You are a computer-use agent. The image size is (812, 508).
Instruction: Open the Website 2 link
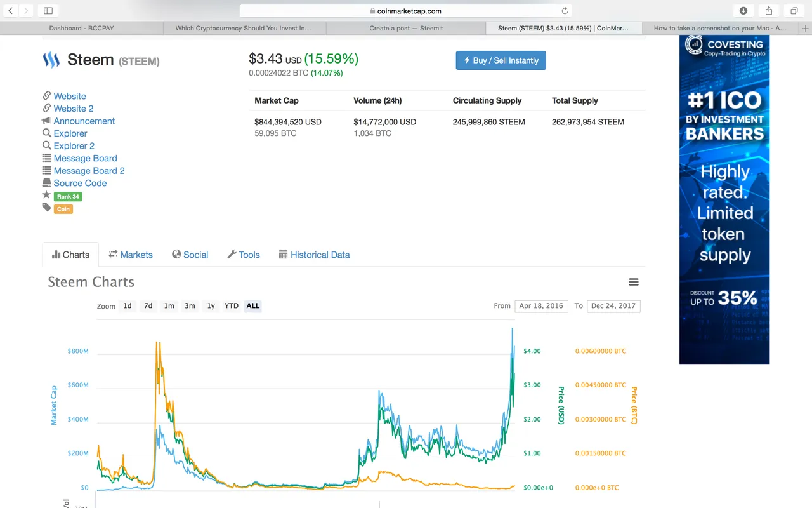tap(74, 109)
